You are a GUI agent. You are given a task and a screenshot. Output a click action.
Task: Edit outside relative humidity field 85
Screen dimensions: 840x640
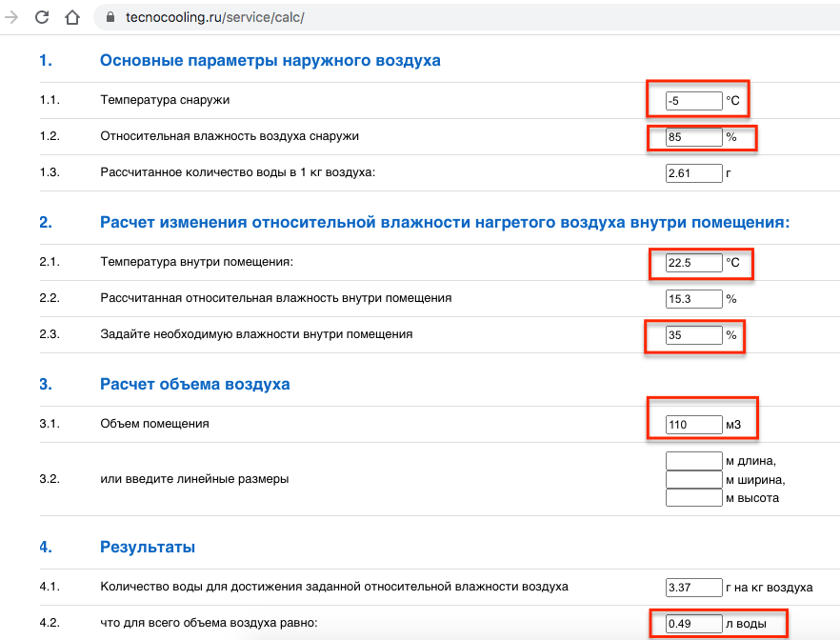pos(693,137)
